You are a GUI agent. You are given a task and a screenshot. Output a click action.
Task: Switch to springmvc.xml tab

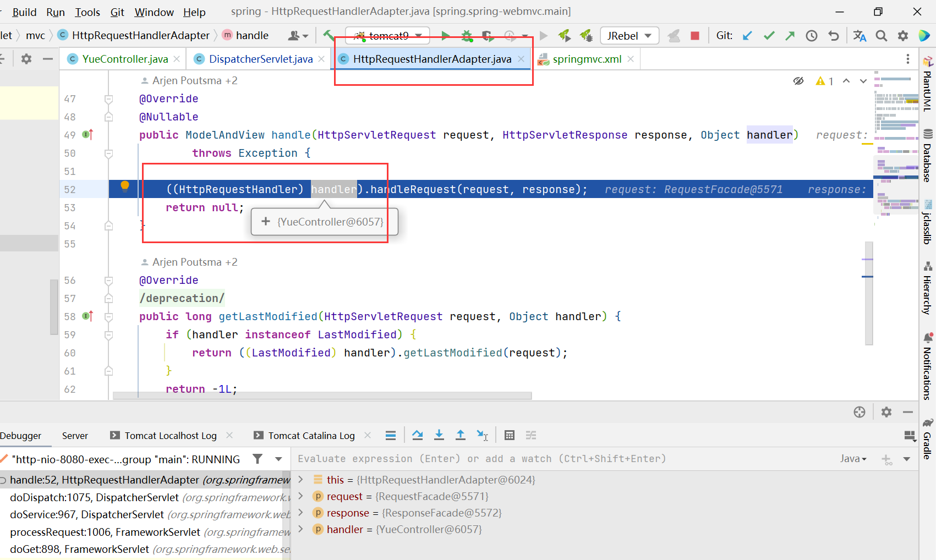[x=587, y=59]
